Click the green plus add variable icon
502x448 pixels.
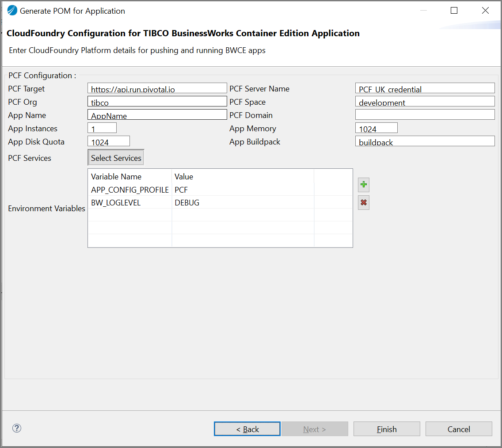pyautogui.click(x=364, y=185)
